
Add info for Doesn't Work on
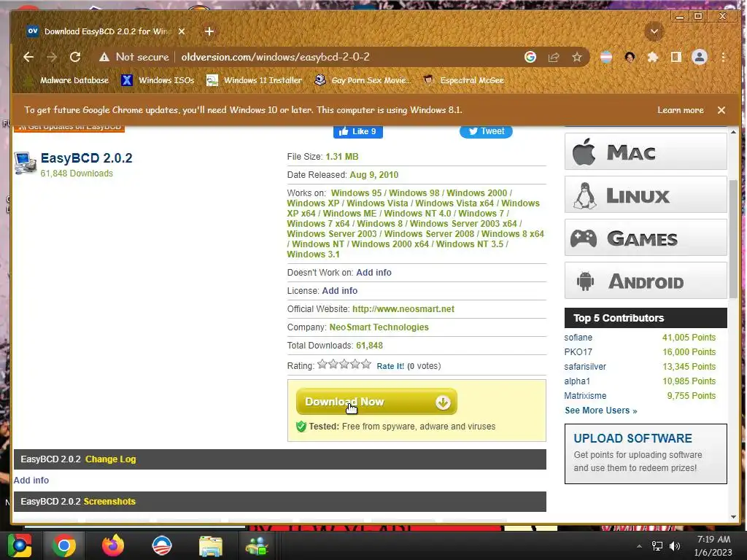[x=374, y=273]
